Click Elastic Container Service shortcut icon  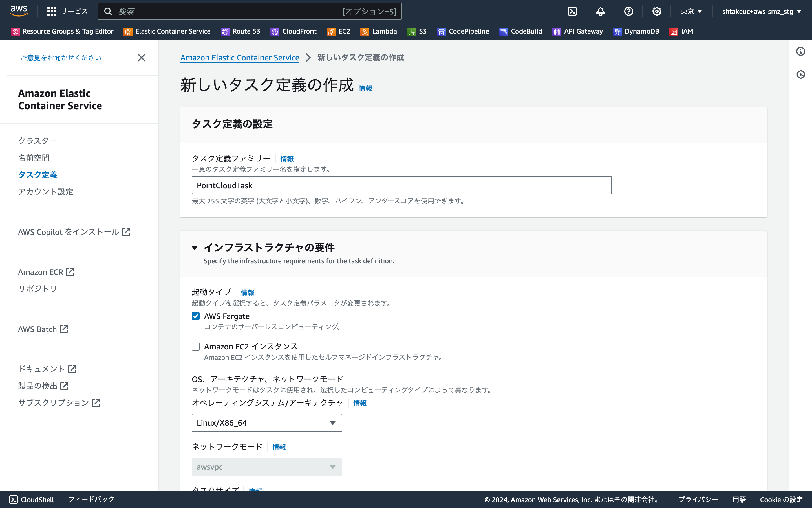point(128,32)
